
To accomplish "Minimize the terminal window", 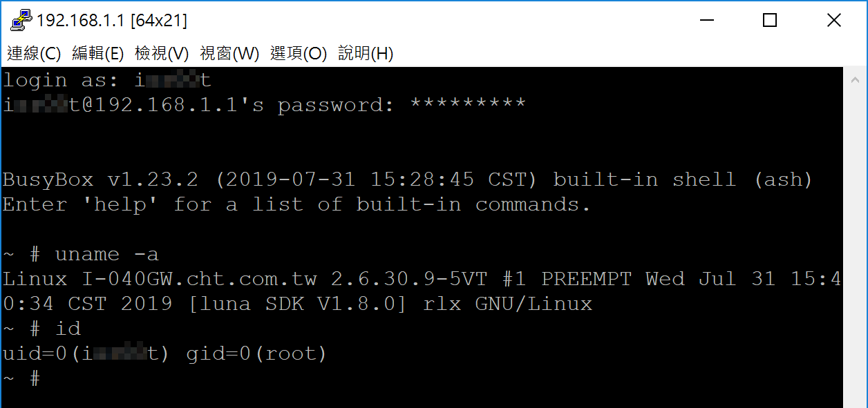I will click(706, 21).
